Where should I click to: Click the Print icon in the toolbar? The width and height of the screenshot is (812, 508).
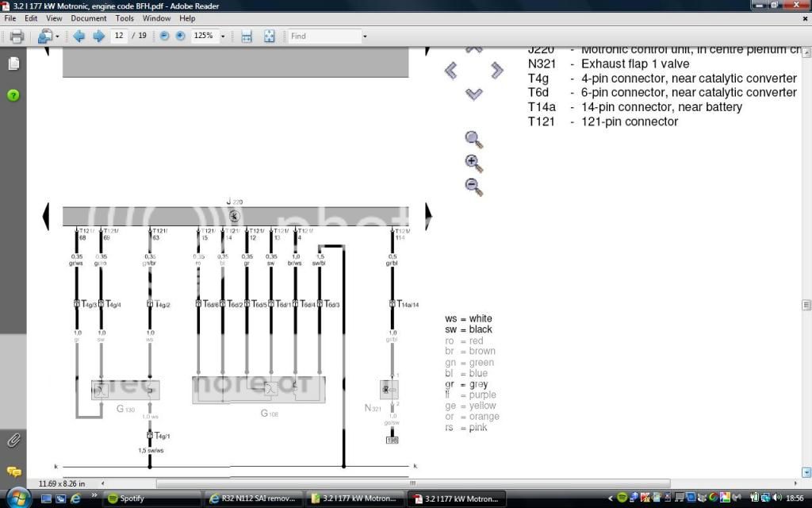(x=16, y=37)
